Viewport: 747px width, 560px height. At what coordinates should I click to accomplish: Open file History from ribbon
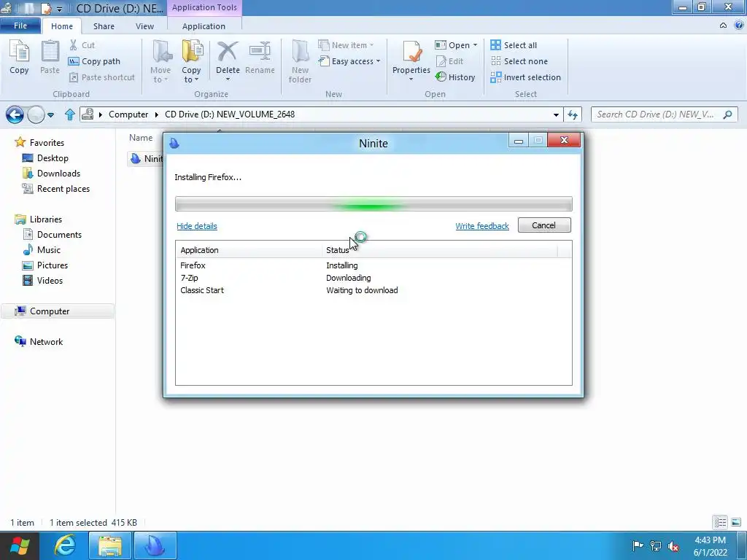tap(455, 77)
